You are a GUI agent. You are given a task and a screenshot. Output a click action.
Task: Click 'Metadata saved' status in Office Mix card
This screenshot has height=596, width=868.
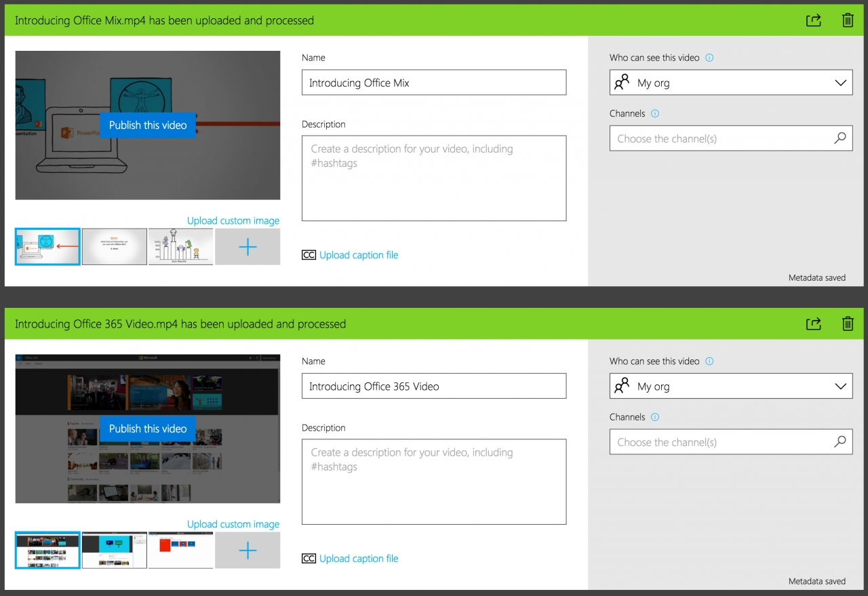[x=817, y=278]
